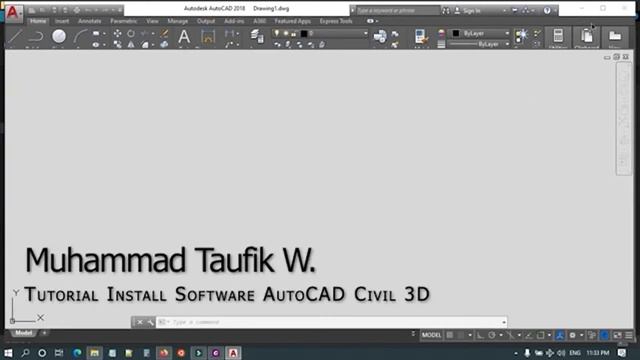640x360 pixels.
Task: Switch to the Insert ribbon tab
Action: 62,21
